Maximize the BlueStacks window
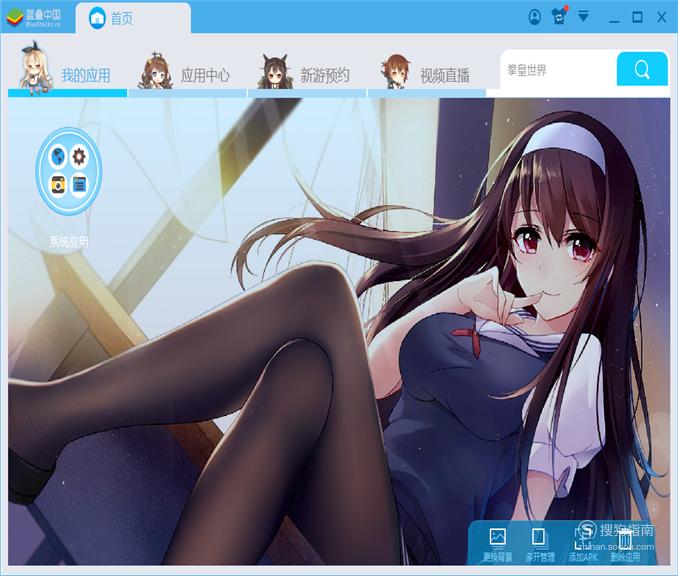 pos(637,17)
